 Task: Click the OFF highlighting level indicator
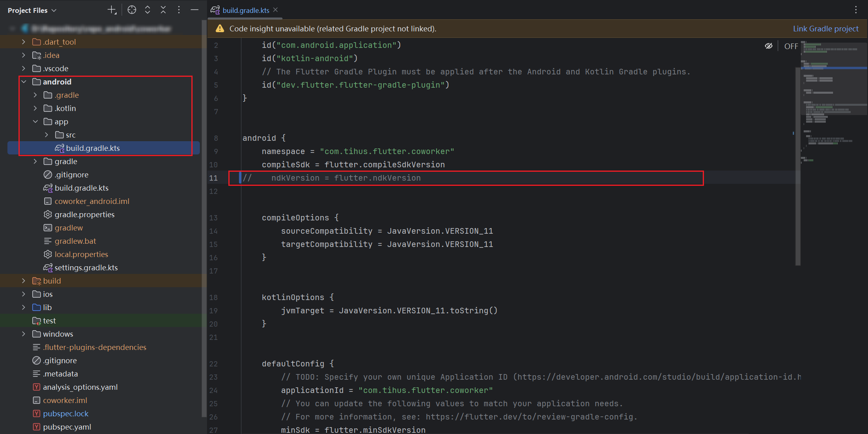point(791,46)
